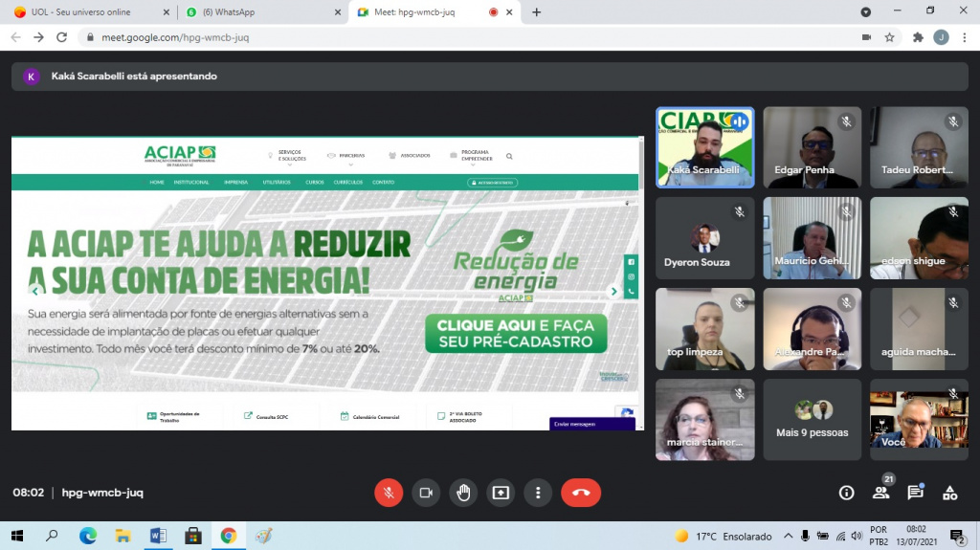
Task: Open a new browser tab
Action: tap(536, 11)
